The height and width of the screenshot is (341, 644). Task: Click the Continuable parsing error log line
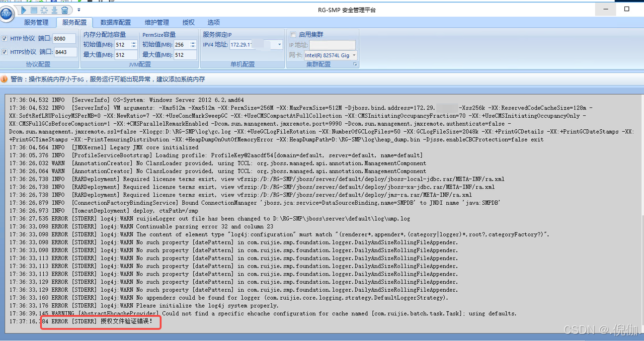pos(141,226)
